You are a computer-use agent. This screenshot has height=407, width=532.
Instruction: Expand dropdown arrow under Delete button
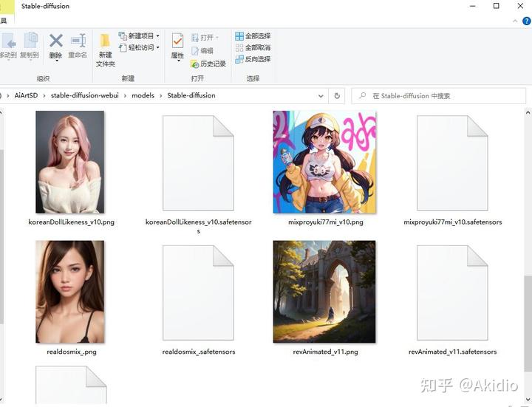[x=57, y=61]
